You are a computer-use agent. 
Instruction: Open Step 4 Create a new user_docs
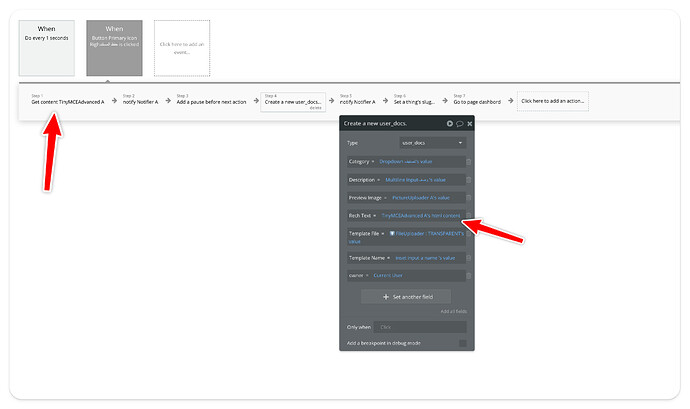coord(293,102)
